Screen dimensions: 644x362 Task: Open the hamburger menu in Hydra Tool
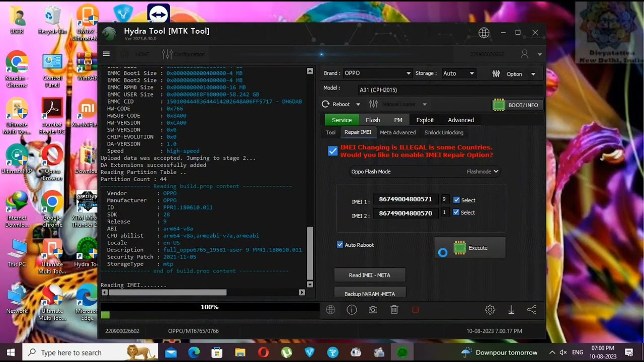point(106,54)
